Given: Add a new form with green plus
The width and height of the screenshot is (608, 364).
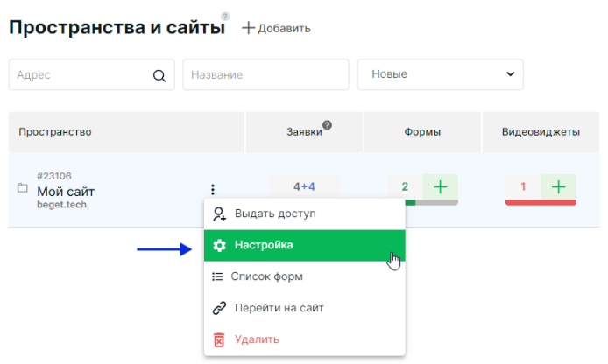Looking at the screenshot, I should click(440, 187).
